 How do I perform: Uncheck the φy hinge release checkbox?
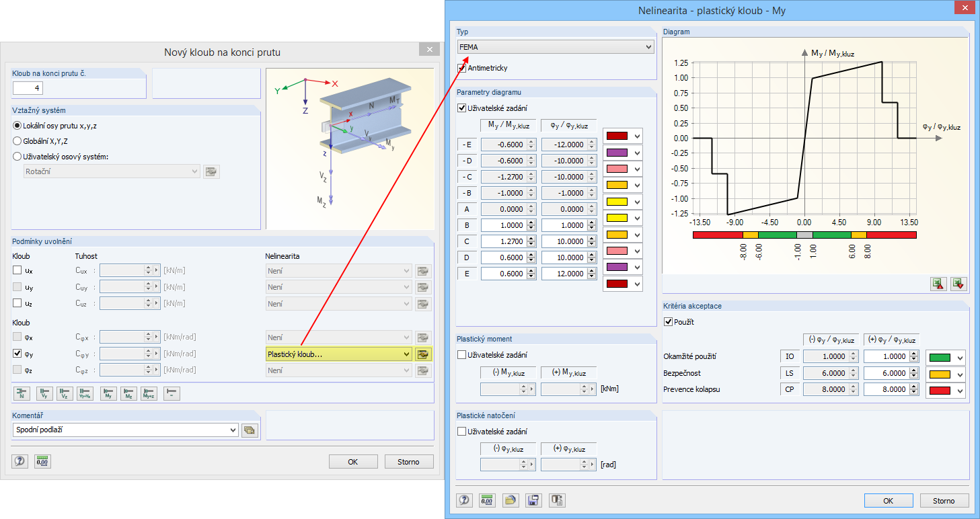[17, 354]
